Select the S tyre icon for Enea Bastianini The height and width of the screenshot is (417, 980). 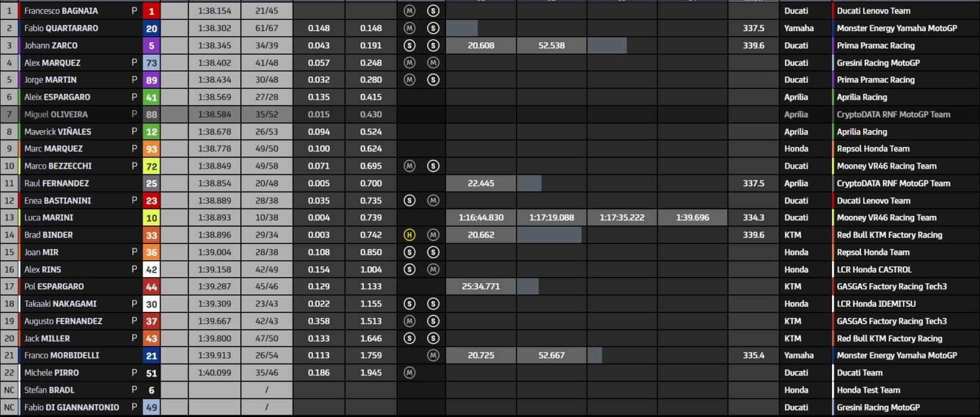click(x=409, y=200)
